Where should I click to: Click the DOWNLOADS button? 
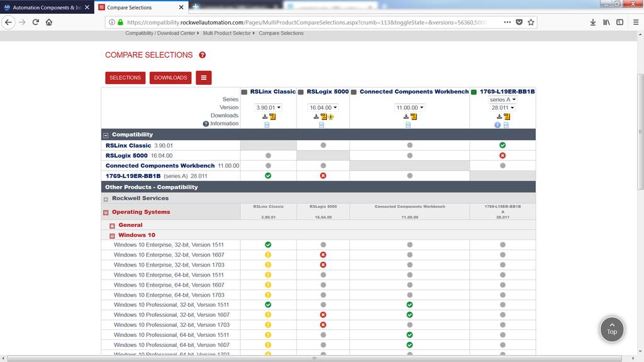(x=170, y=77)
